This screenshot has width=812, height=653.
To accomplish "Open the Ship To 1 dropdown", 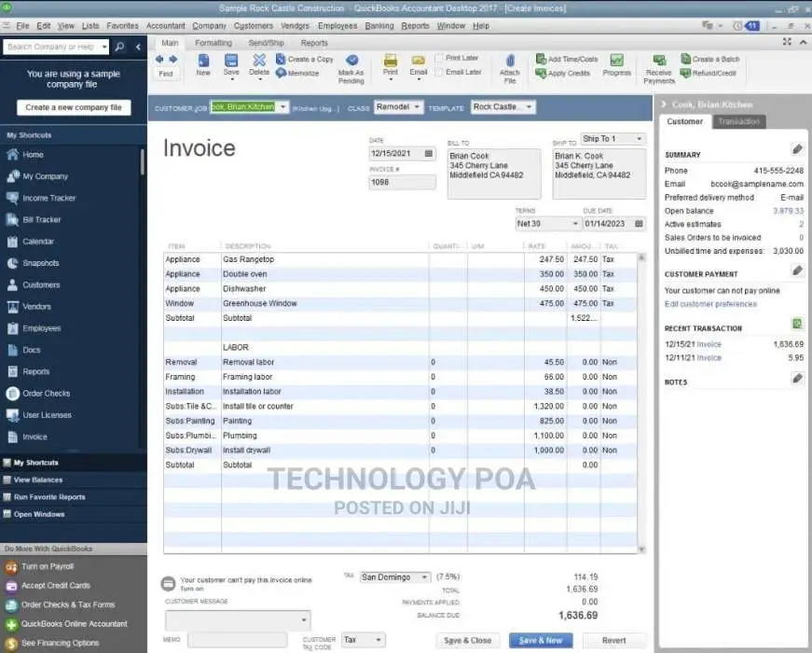I will point(640,139).
